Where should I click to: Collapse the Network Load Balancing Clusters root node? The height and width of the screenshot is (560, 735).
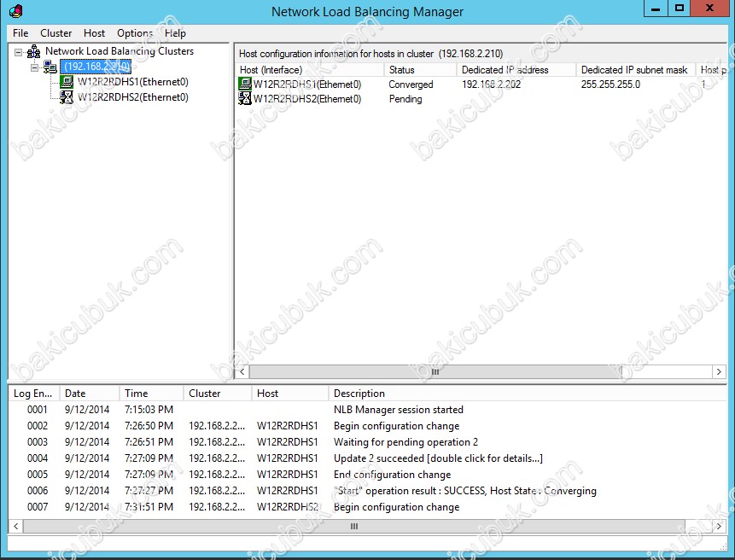coord(18,52)
